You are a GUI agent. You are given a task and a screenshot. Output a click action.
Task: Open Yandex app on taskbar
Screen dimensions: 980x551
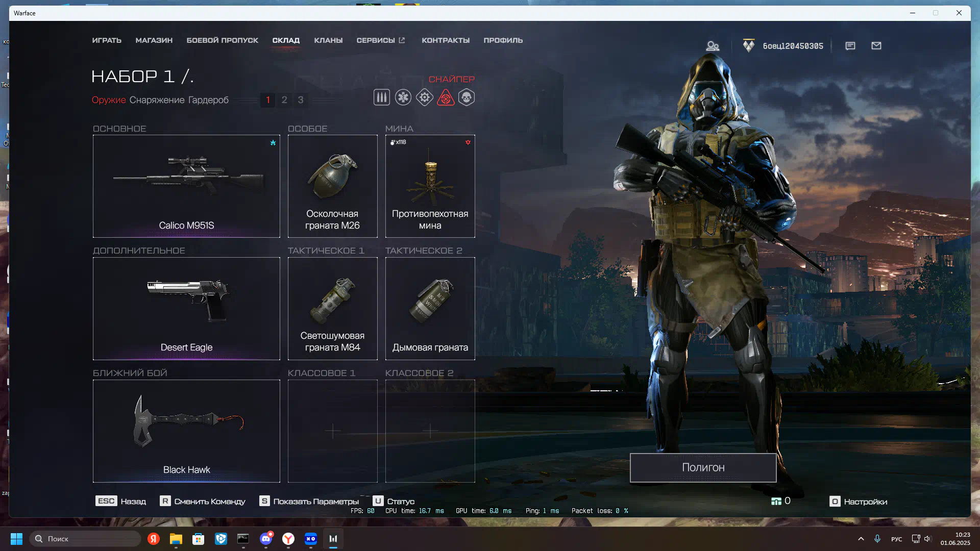tap(154, 539)
